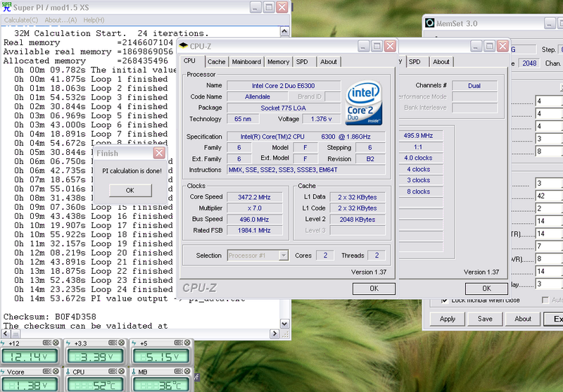Close the CPU temperature gadget
The width and height of the screenshot is (563, 392).
click(121, 371)
